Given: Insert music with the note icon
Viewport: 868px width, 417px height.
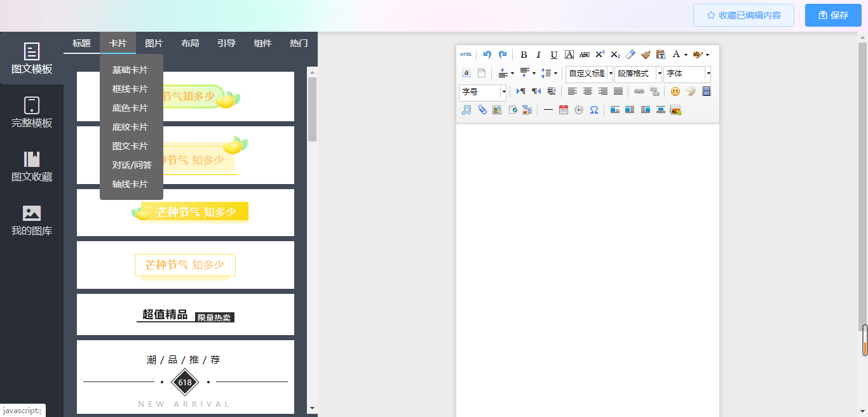Looking at the screenshot, I should point(466,110).
